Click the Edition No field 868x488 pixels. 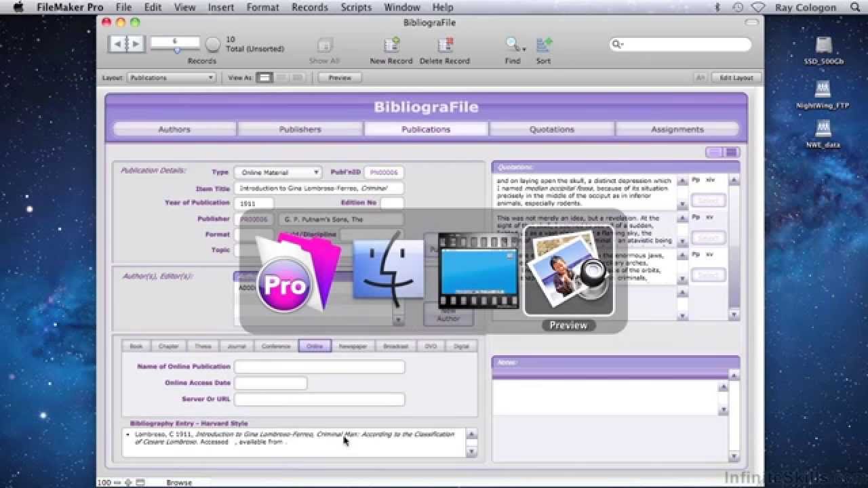coord(392,203)
